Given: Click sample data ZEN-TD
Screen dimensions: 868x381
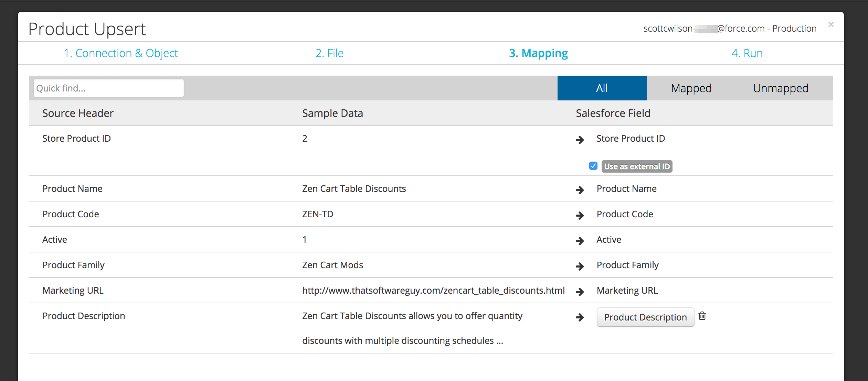Looking at the screenshot, I should (317, 214).
